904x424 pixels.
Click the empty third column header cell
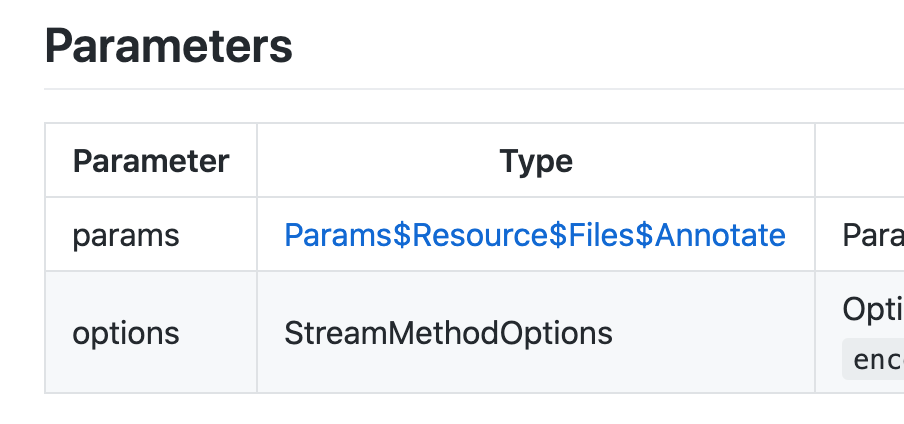(x=860, y=161)
